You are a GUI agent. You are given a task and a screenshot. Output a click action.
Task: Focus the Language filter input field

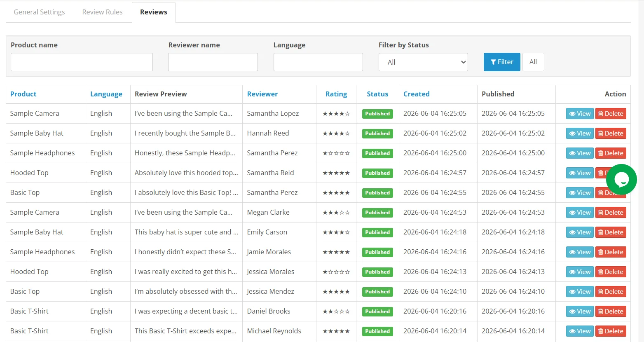pyautogui.click(x=318, y=62)
